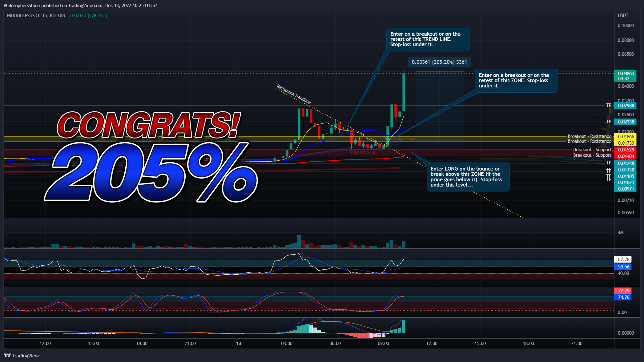The width and height of the screenshot is (644, 362).
Task: Select the 0.01130 TP price tag
Action: pyautogui.click(x=626, y=170)
